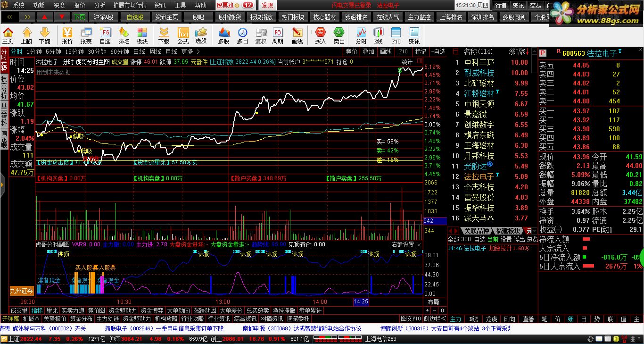This screenshot has width=644, height=344.
Task: Toggle the 开弹幕 option
Action: [10, 319]
